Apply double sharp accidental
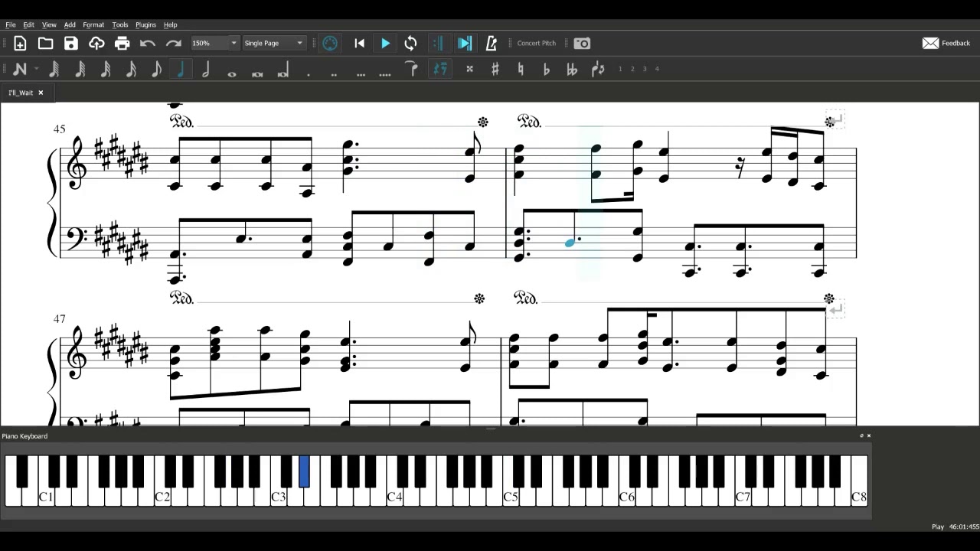The image size is (980, 551). point(469,69)
